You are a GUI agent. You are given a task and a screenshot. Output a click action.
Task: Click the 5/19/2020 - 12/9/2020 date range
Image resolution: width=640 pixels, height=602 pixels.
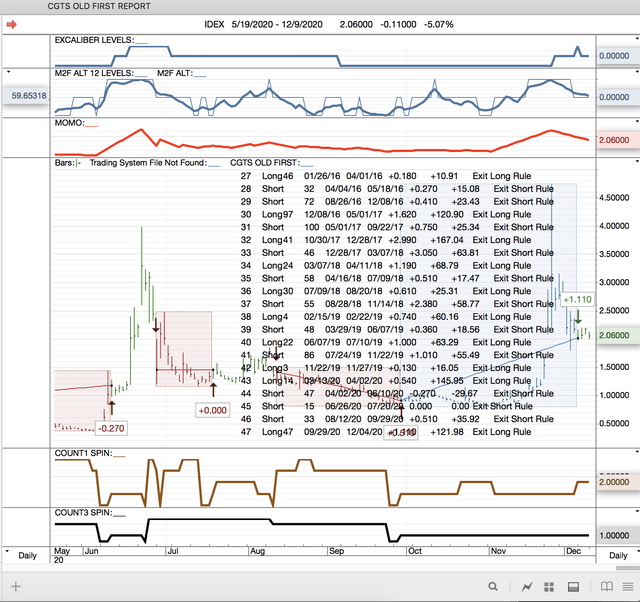277,24
